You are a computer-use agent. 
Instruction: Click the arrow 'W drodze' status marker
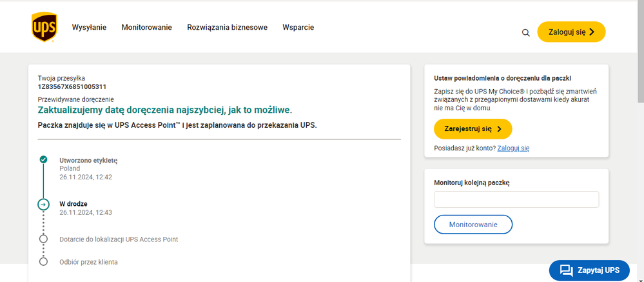(x=43, y=205)
